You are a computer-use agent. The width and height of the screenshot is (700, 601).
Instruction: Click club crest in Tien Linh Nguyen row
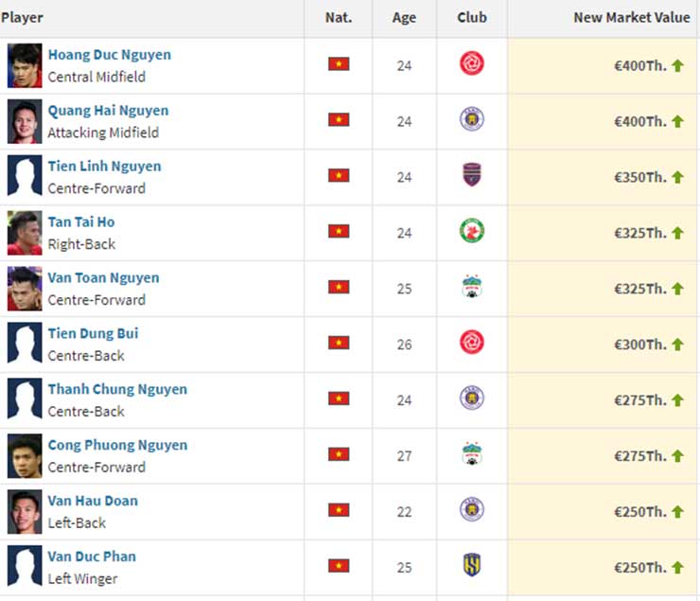click(x=471, y=176)
